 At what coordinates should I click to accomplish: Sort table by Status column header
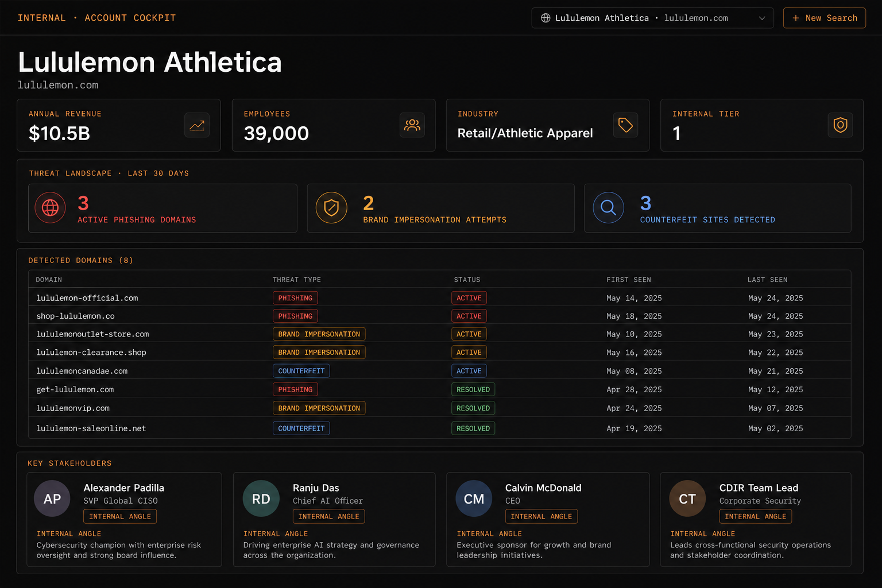point(467,280)
